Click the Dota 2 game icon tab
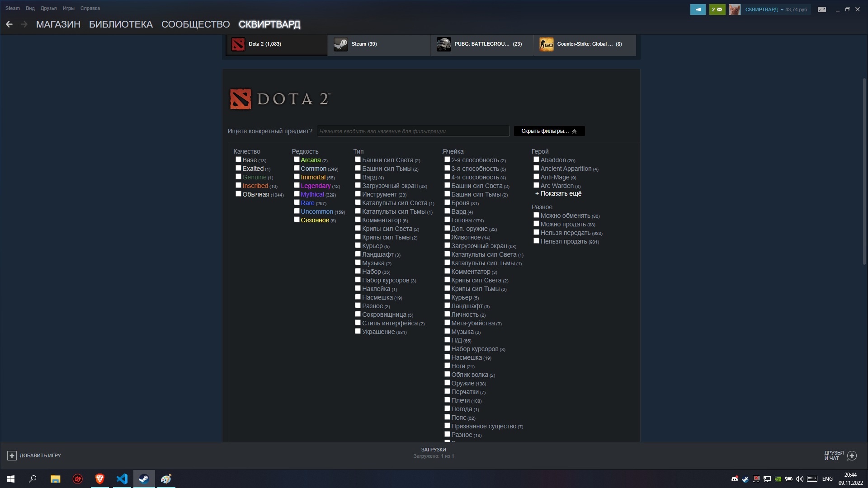The width and height of the screenshot is (868, 488). 238,44
